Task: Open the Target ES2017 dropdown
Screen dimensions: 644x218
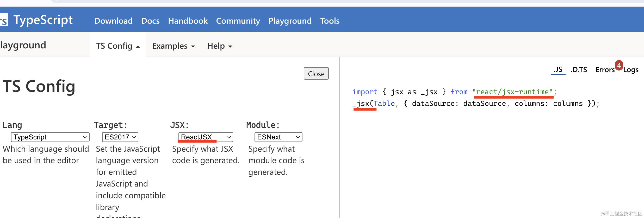Action: [120, 137]
